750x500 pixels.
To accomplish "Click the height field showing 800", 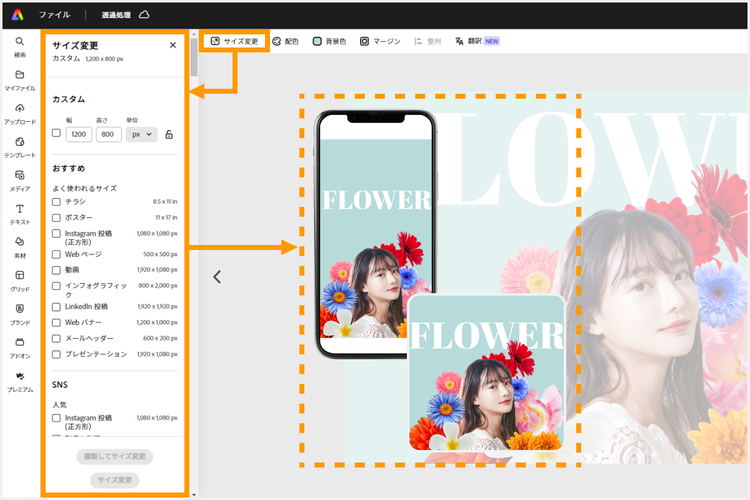I will [x=109, y=134].
